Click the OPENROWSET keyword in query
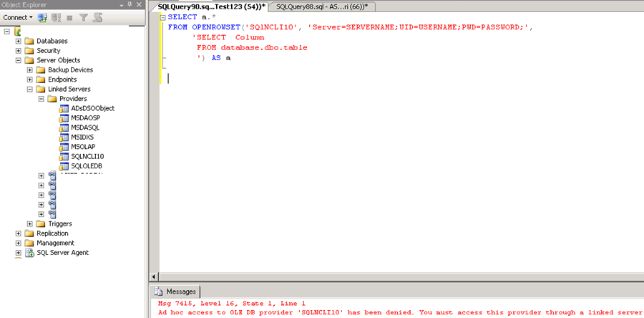The image size is (644, 318). tap(216, 27)
